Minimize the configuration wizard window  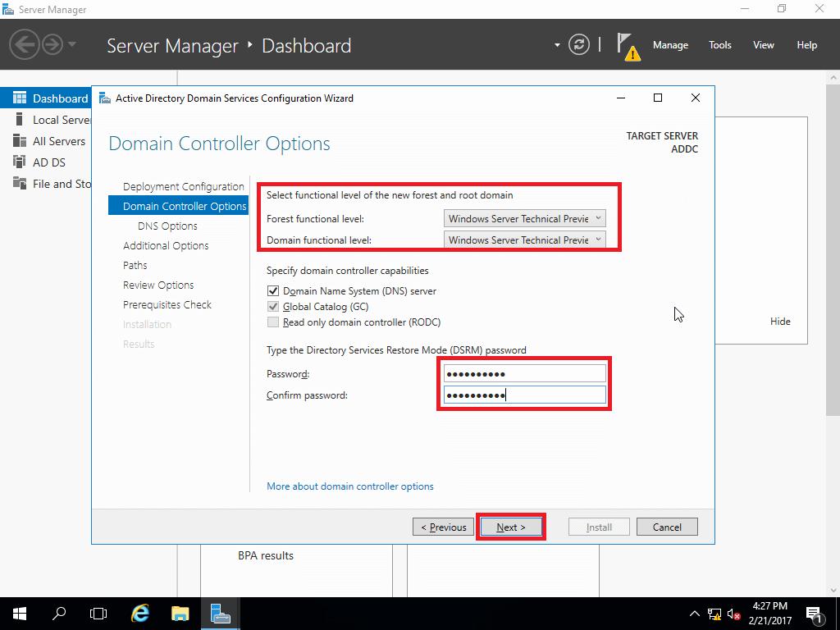621,98
